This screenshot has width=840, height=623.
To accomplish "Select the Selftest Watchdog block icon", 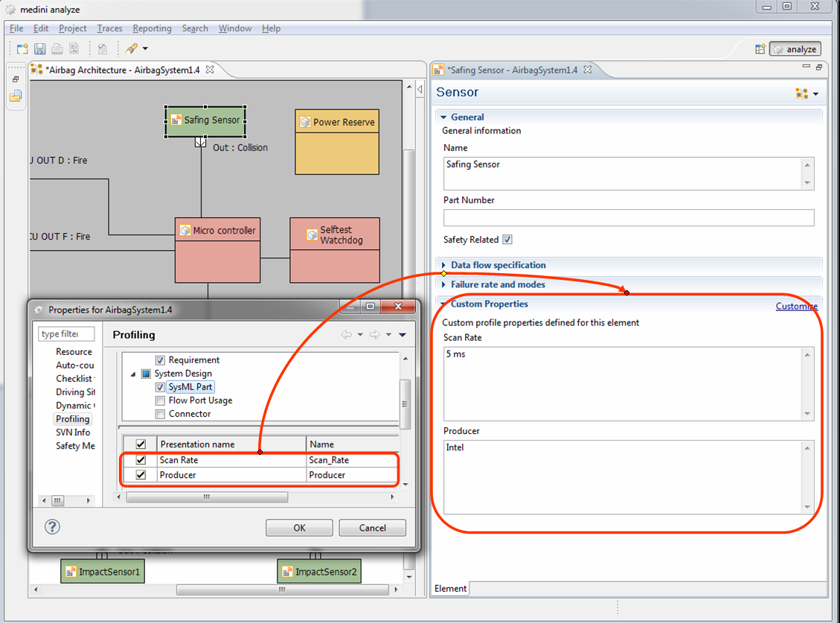I will point(310,234).
